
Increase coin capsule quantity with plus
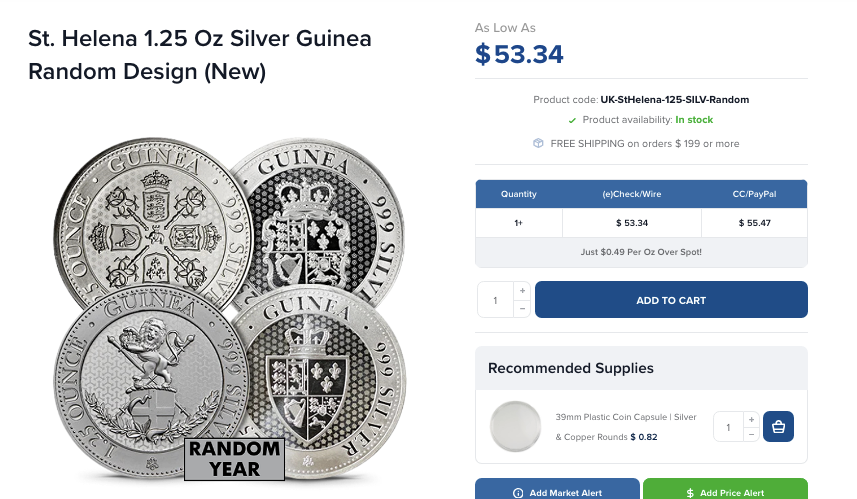tap(751, 418)
